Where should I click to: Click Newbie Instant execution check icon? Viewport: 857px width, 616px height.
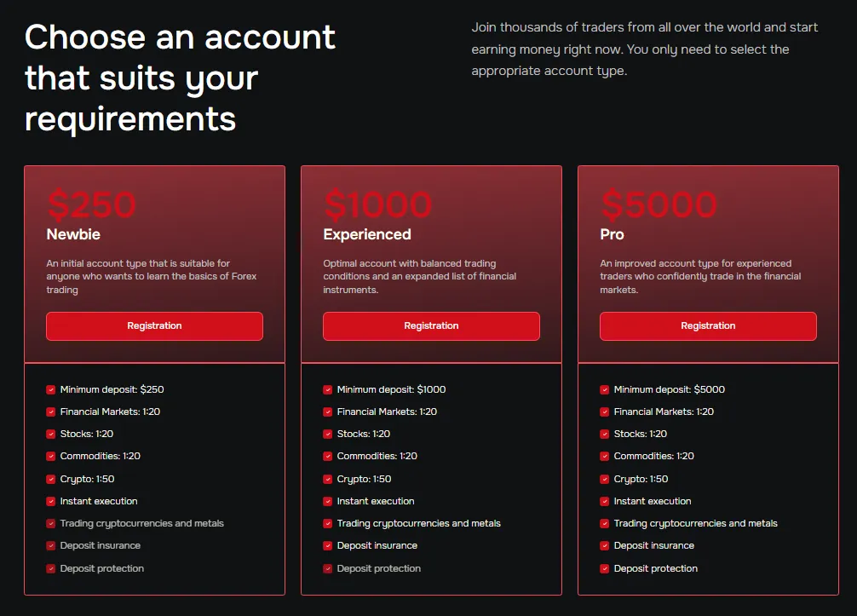click(x=51, y=502)
